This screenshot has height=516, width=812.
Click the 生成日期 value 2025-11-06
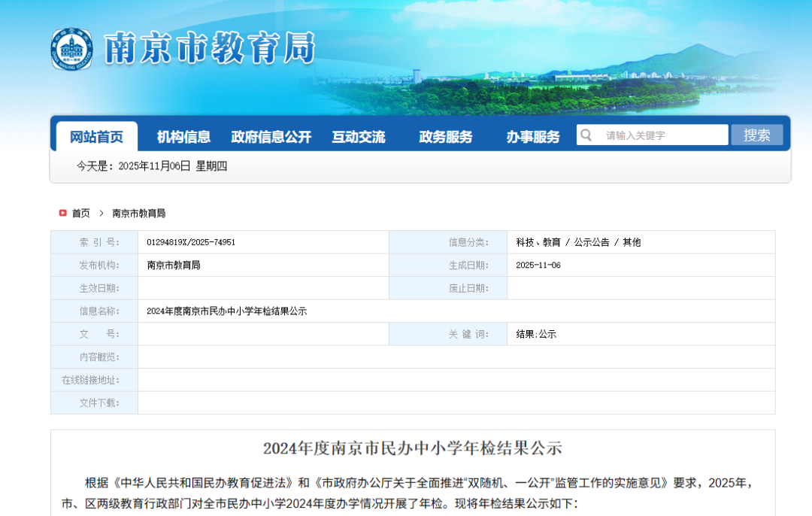(538, 266)
